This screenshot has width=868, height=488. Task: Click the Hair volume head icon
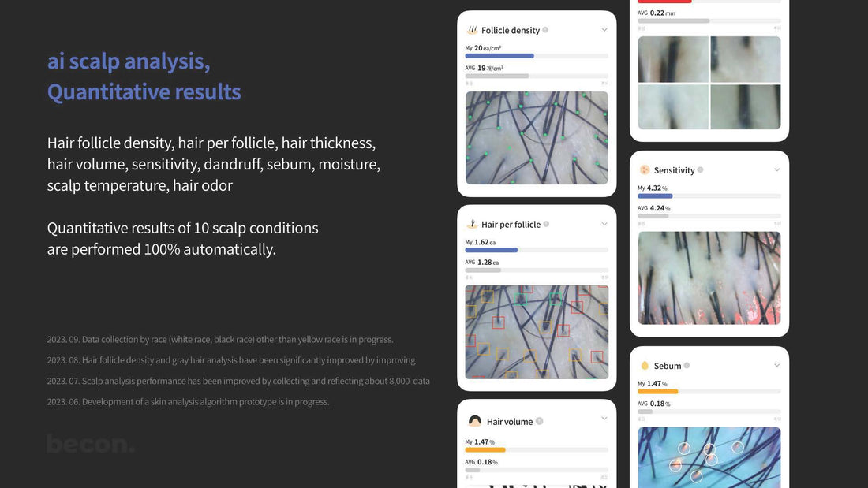click(474, 421)
